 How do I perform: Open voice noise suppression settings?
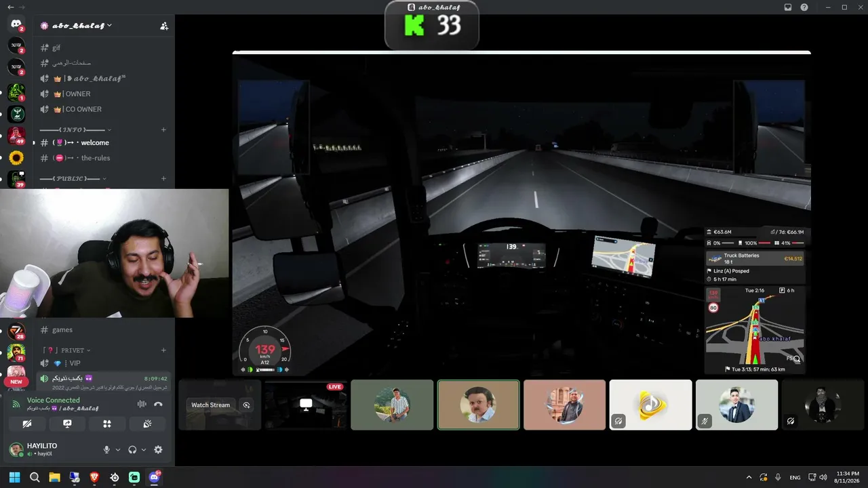pyautogui.click(x=142, y=404)
